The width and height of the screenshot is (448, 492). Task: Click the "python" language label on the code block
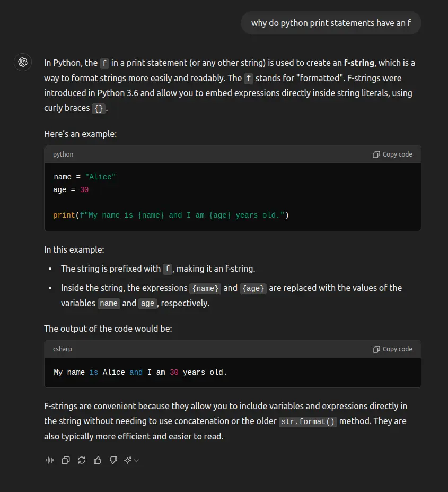tap(63, 154)
